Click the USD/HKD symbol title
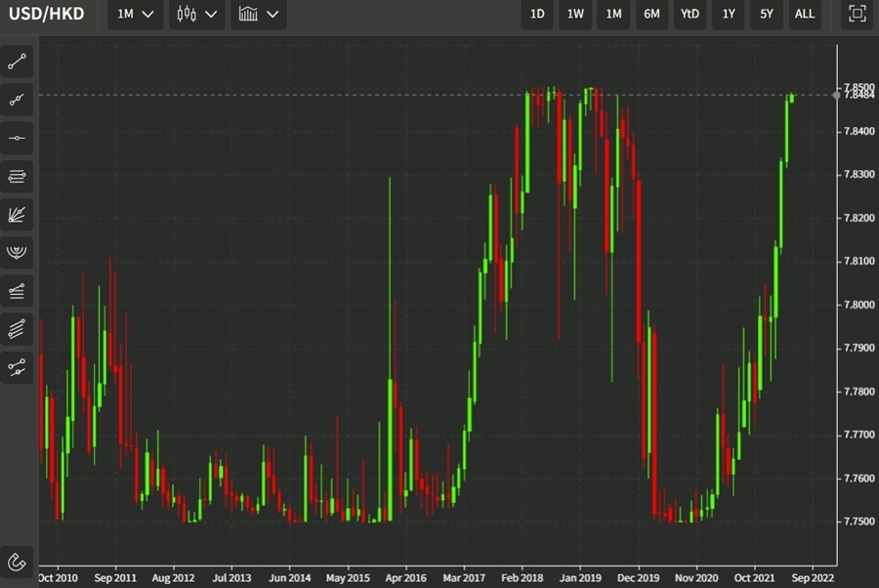The image size is (879, 588). [47, 14]
